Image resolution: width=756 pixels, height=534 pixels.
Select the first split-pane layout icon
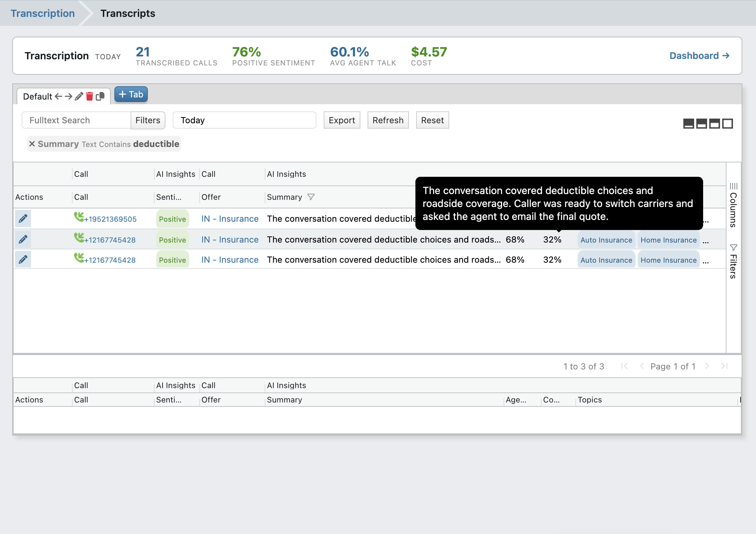click(688, 124)
